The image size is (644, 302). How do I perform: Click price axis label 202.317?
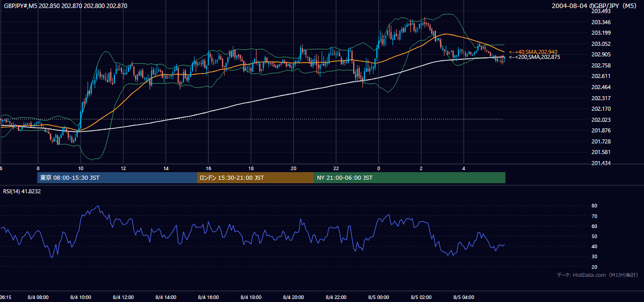tap(601, 98)
